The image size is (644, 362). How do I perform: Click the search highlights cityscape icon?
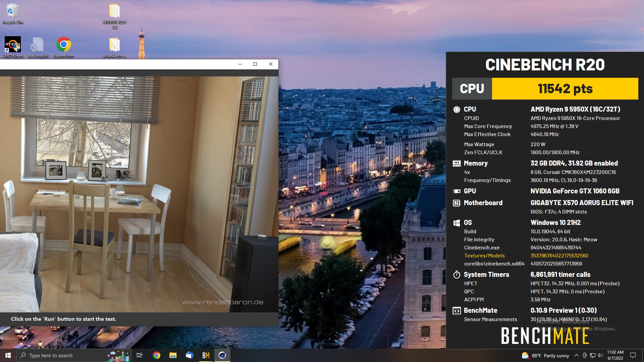118,356
